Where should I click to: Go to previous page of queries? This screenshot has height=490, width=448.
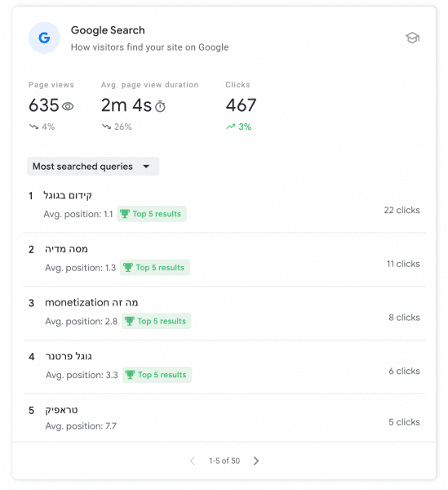pos(193,461)
